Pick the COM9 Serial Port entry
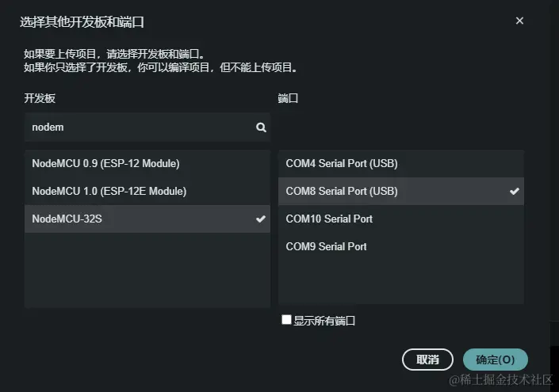559x392 pixels. [x=326, y=246]
